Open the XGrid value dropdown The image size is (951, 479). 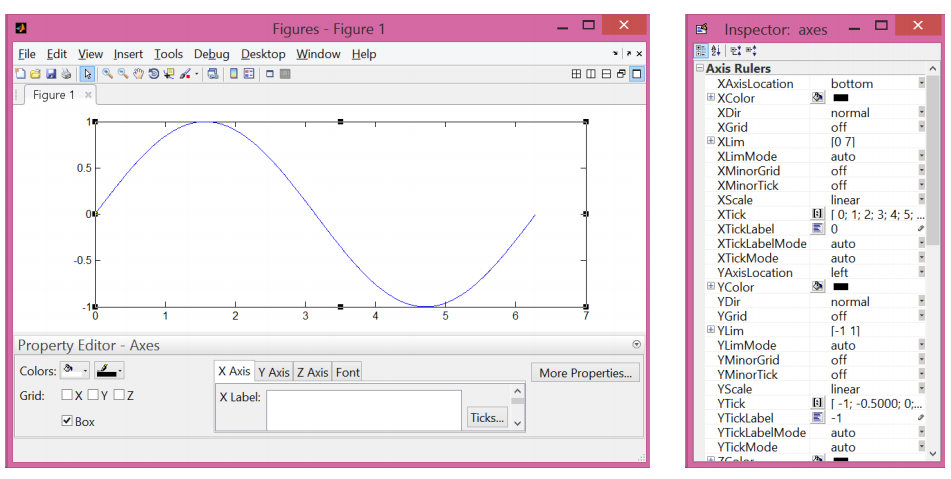coord(922,127)
